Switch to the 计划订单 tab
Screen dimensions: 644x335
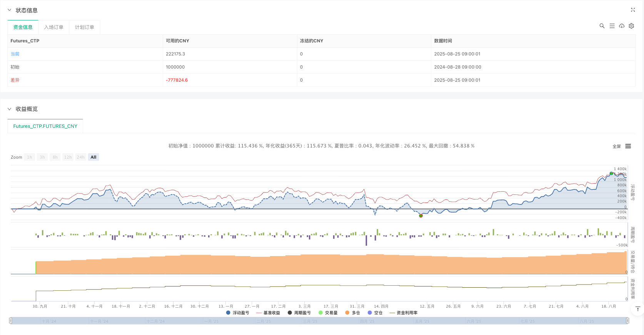click(85, 27)
